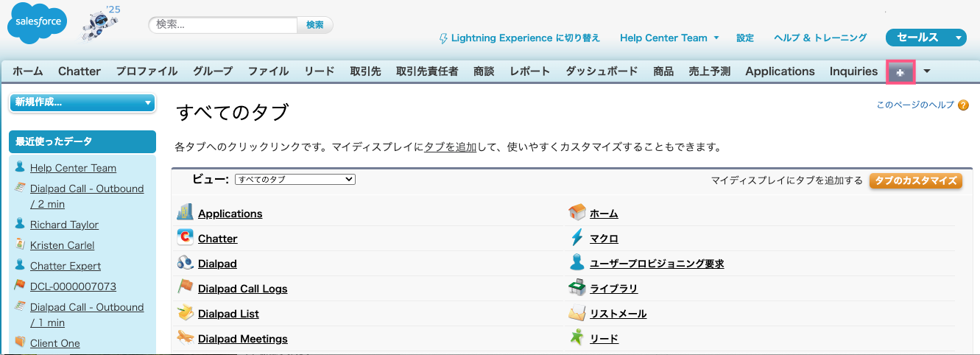Click the '25 robot mascot image
The image size is (980, 355).
point(101,24)
